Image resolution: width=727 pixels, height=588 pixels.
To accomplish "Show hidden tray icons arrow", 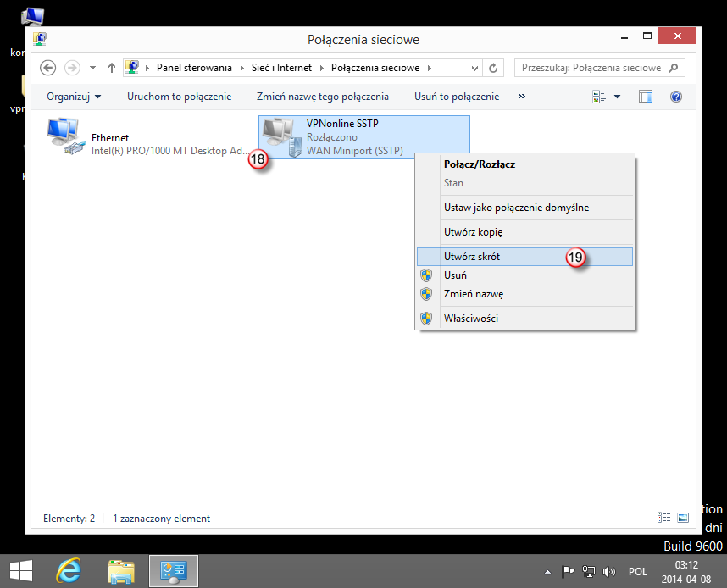I will pyautogui.click(x=547, y=572).
